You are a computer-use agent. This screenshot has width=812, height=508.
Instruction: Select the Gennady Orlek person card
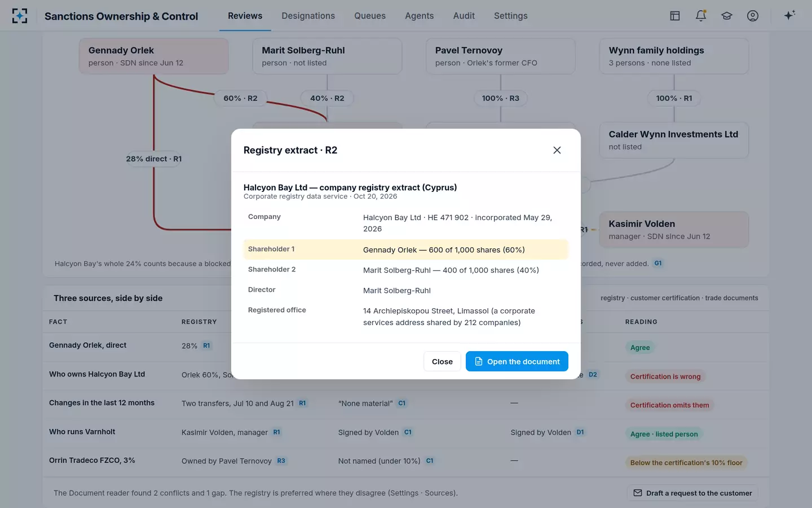point(154,56)
